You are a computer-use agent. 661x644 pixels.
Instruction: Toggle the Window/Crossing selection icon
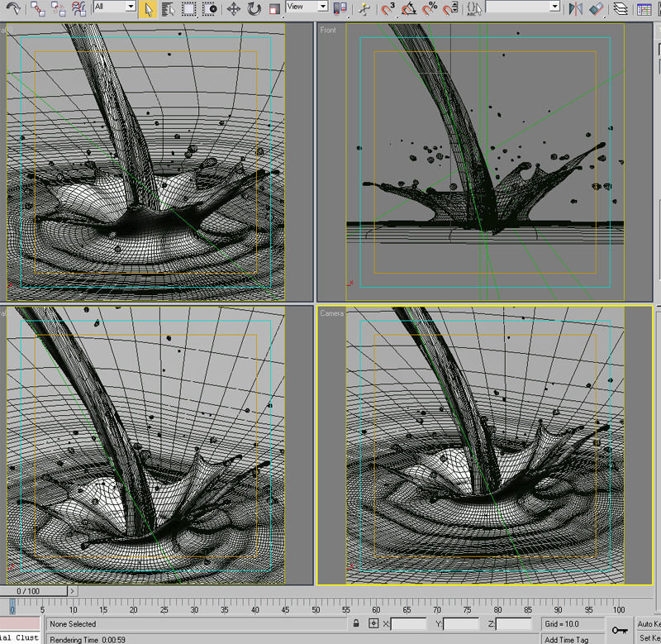click(x=209, y=9)
